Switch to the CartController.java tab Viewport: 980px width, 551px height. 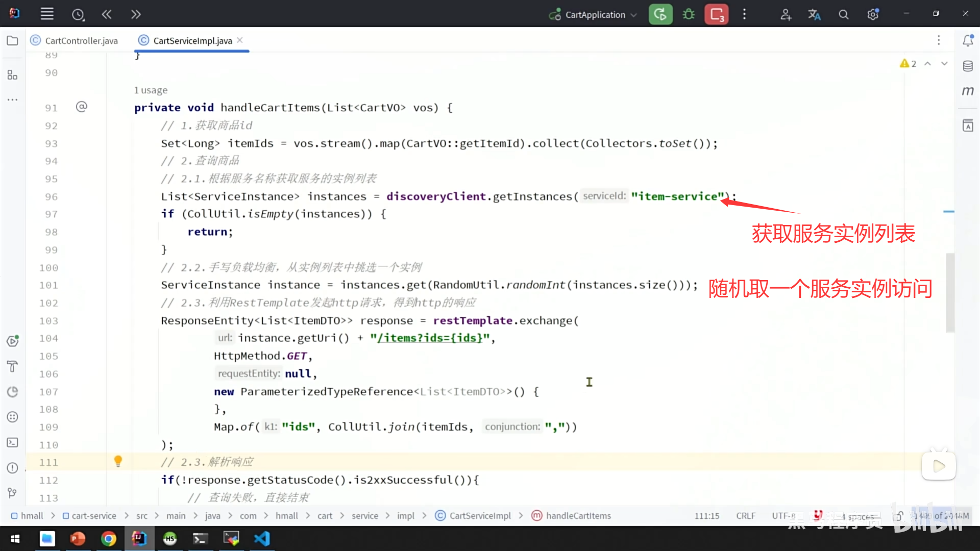tap(81, 41)
